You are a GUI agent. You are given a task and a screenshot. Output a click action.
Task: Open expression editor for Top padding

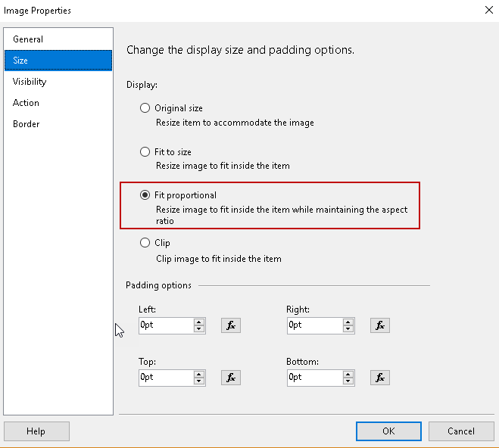[x=231, y=378]
